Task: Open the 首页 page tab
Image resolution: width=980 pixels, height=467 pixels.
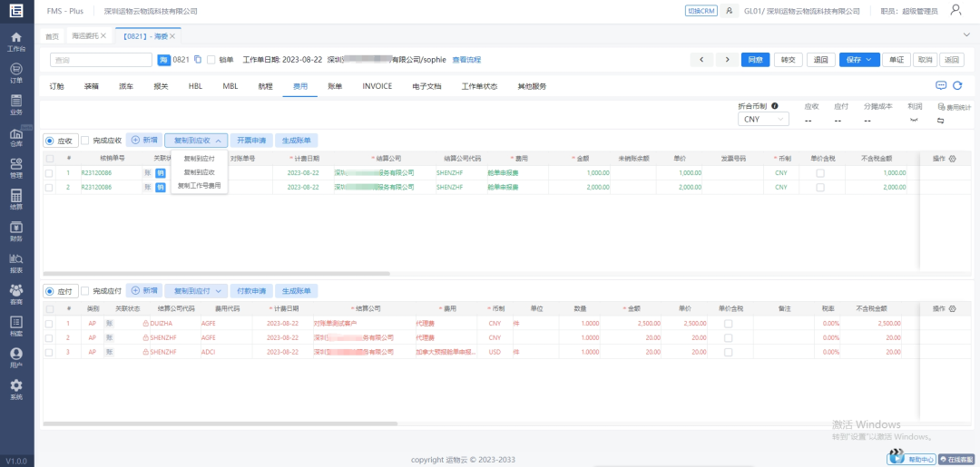Action: 53,37
